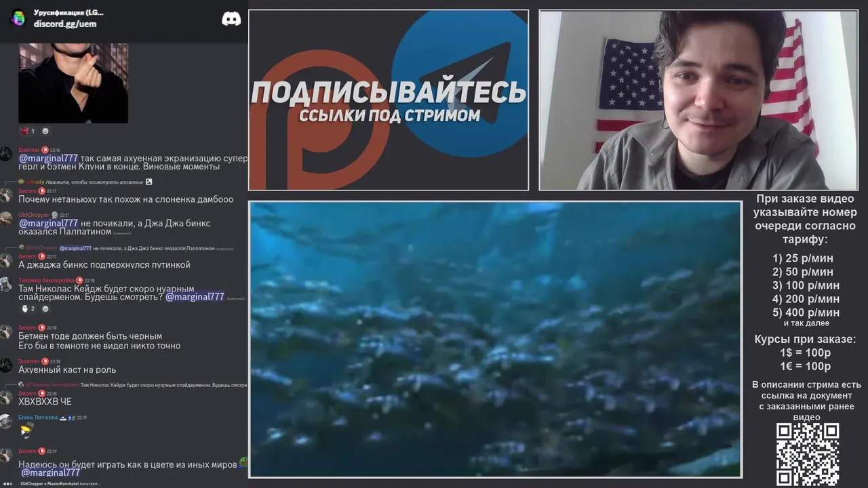Click the tariff line '5) 400 р/мин'

click(x=806, y=312)
